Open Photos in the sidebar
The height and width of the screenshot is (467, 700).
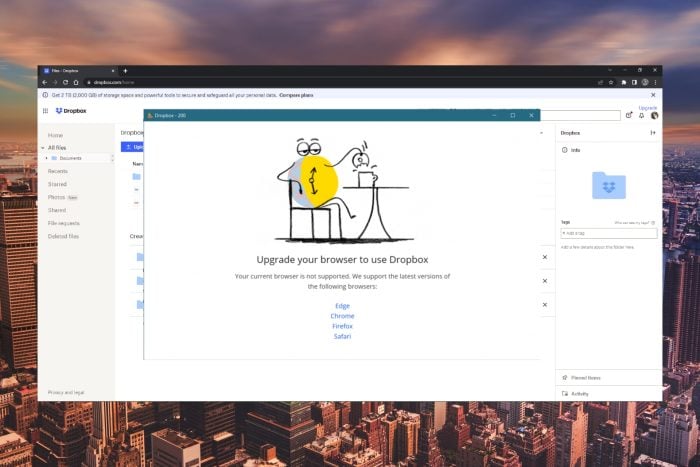pos(57,197)
